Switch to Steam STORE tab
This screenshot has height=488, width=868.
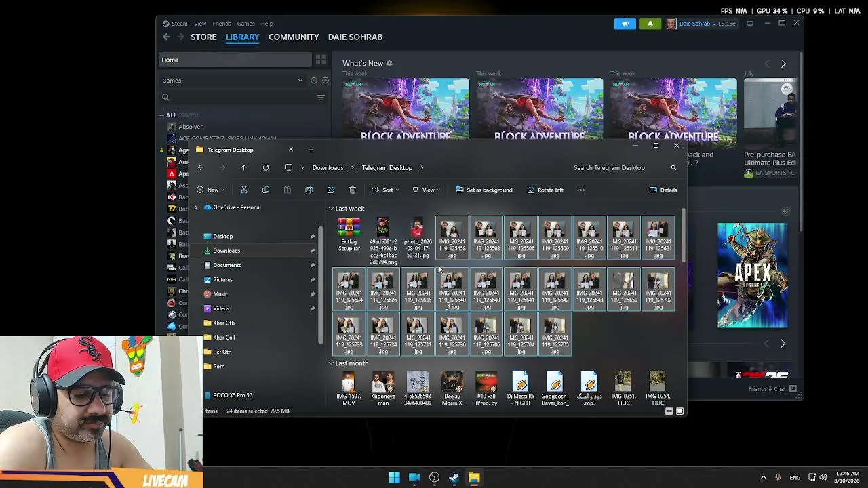(203, 37)
